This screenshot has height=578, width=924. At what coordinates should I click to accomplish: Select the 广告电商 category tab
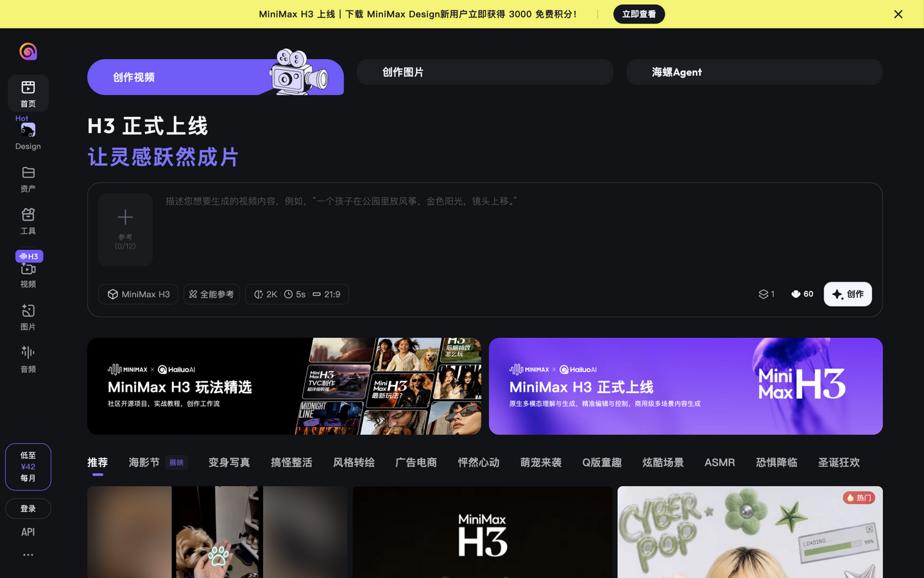point(416,462)
